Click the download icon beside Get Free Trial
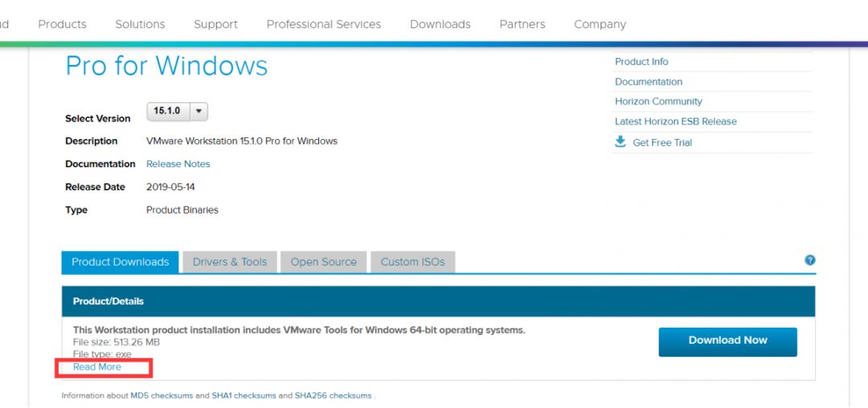Viewport: 868px width, 408px height. click(x=620, y=142)
